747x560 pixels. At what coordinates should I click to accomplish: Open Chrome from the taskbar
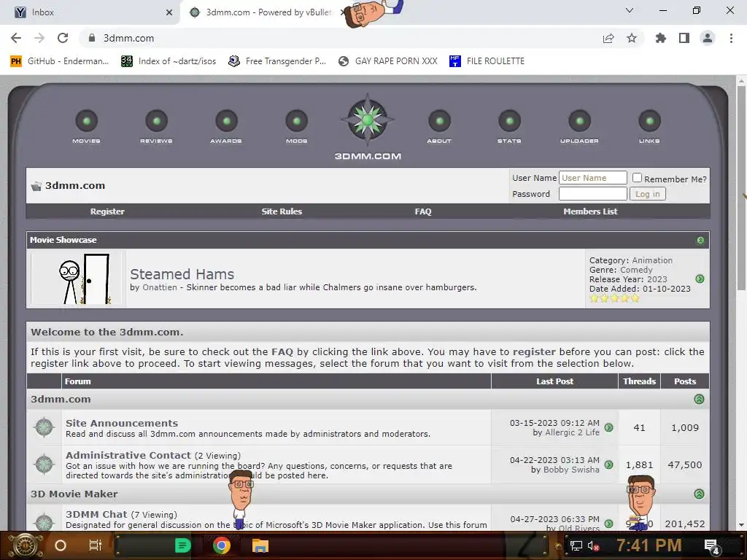222,545
